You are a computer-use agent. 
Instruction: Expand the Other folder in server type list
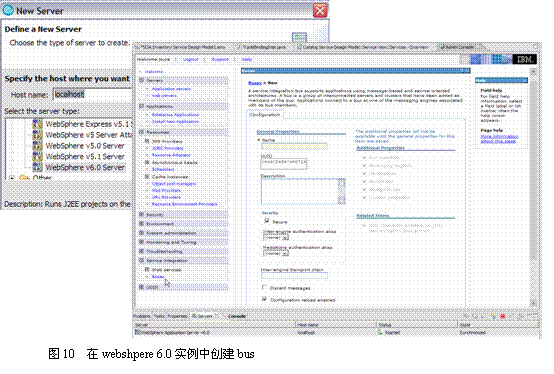coord(12,178)
